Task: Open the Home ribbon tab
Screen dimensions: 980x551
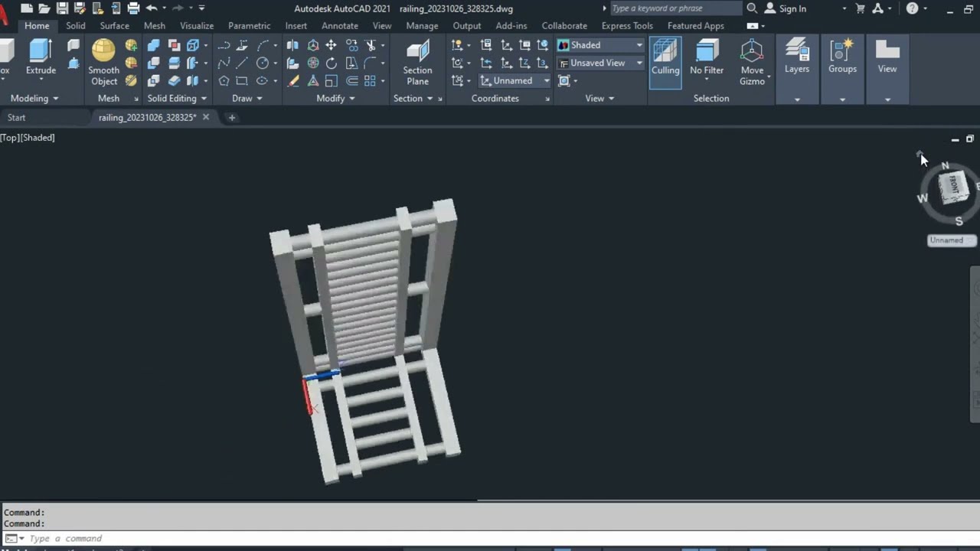Action: click(37, 25)
